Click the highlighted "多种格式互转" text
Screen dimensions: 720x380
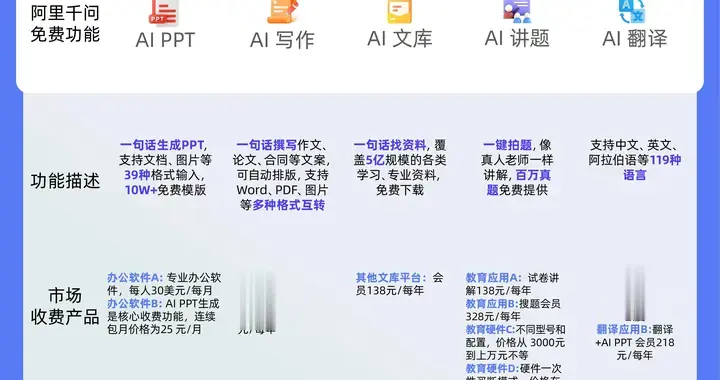[288, 205]
